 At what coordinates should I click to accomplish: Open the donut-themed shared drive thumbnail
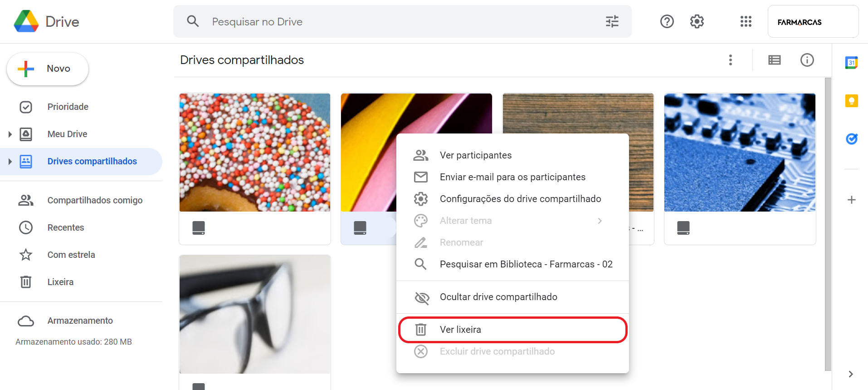tap(254, 153)
